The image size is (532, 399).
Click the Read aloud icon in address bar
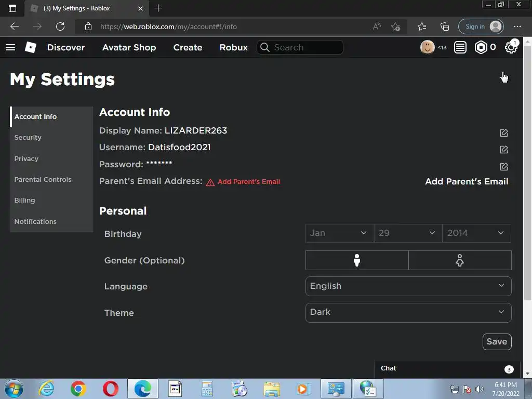(377, 26)
